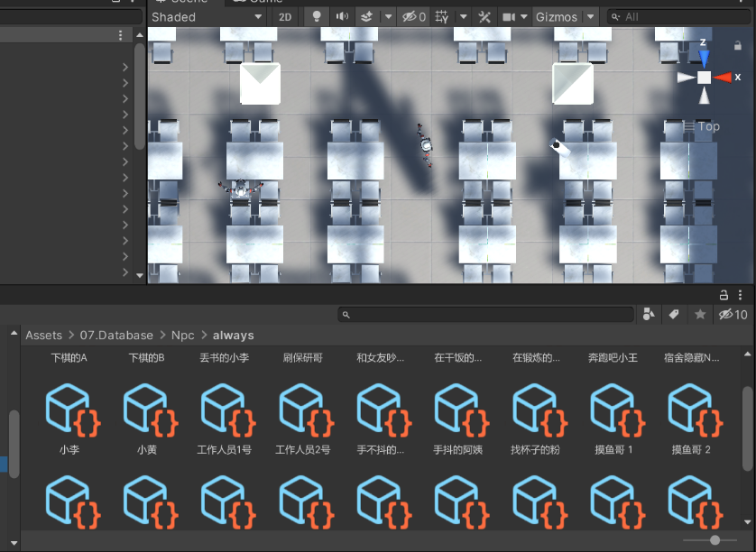
Task: Click the 丢书的小李 asset label
Action: (x=225, y=358)
